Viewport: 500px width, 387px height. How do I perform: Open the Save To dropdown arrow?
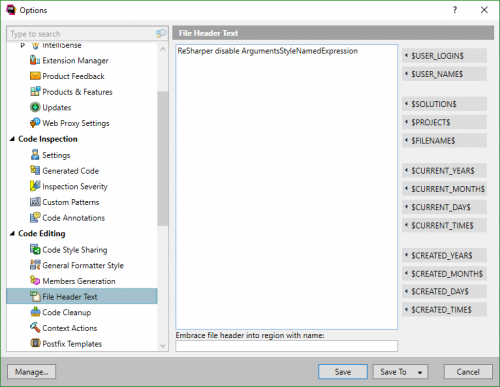[420, 372]
